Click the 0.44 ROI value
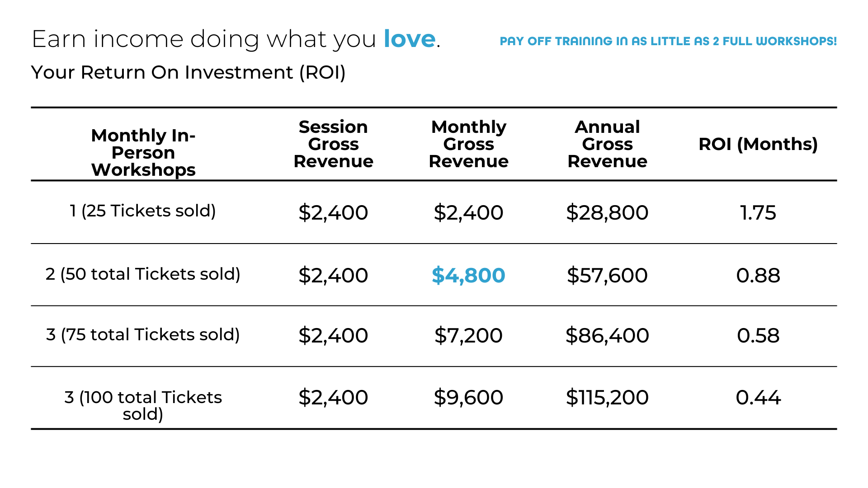Viewport: 868px width, 488px height. pos(758,397)
